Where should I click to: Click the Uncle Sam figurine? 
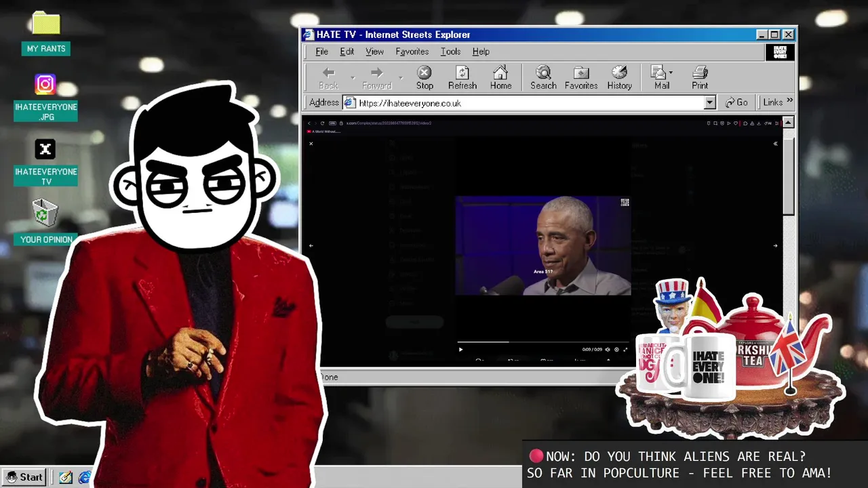(673, 306)
